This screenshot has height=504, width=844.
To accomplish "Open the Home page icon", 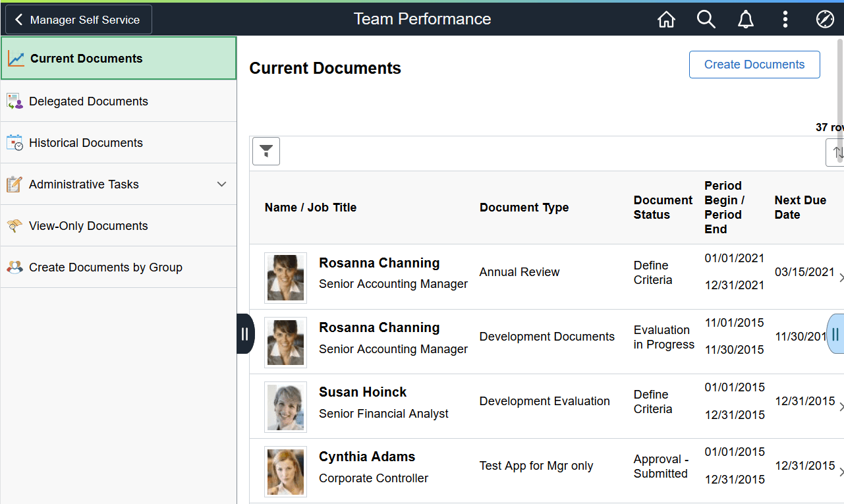I will tap(666, 19).
